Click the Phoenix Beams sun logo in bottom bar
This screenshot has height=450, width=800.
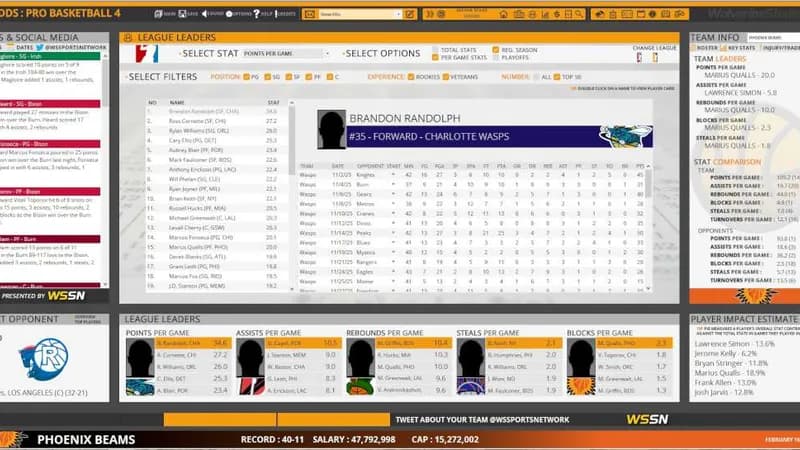(12, 439)
